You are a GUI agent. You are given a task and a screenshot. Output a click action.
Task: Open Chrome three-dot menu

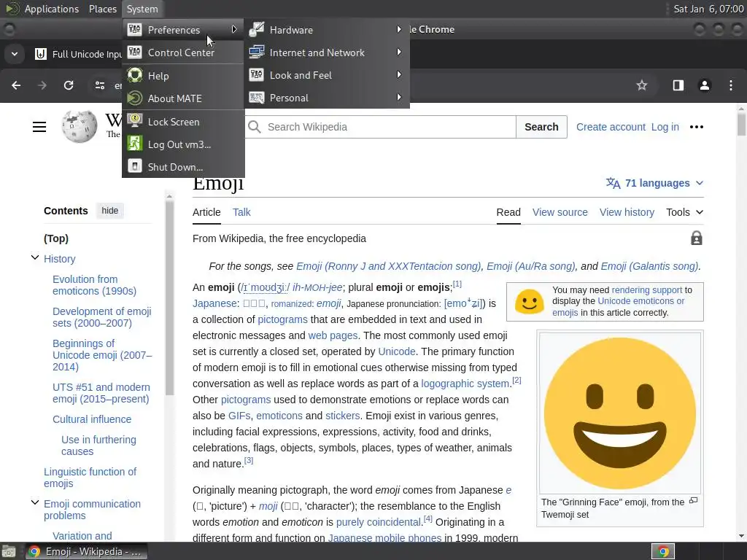[x=731, y=85]
